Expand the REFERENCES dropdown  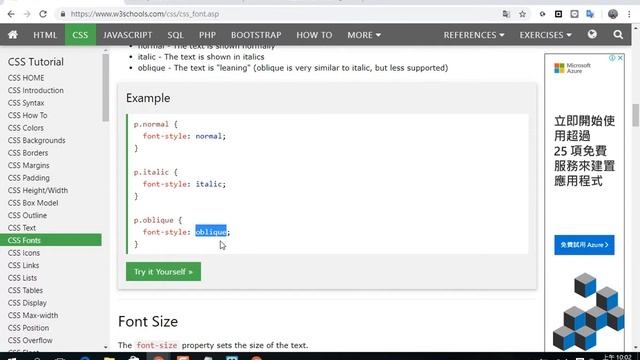click(474, 35)
